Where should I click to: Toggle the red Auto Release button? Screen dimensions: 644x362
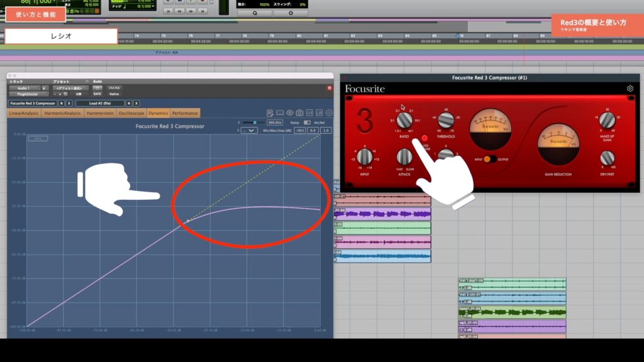(x=425, y=138)
